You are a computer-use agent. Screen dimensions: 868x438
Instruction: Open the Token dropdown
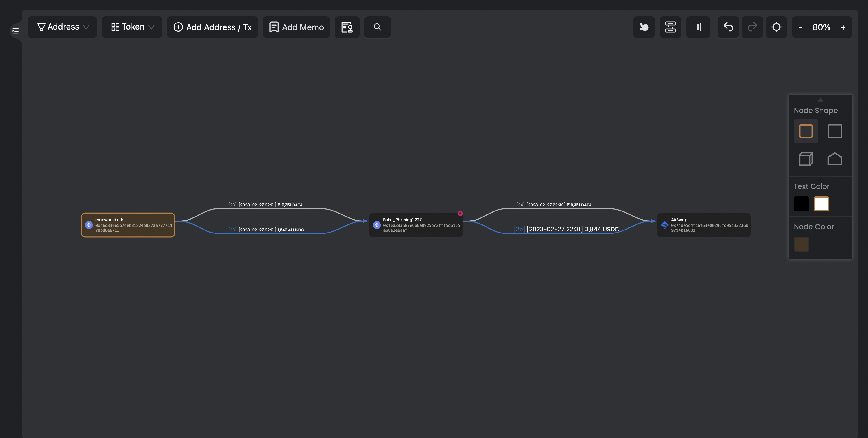click(132, 27)
